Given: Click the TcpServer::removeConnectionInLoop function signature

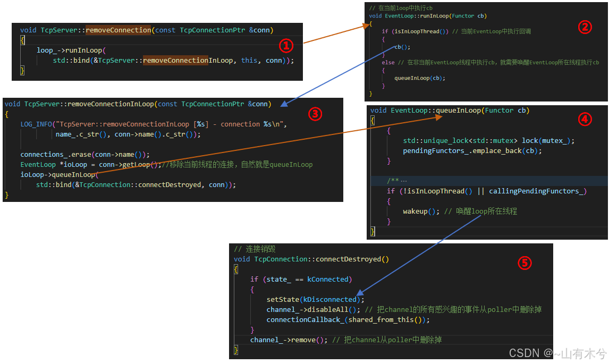Looking at the screenshot, I should tap(138, 104).
